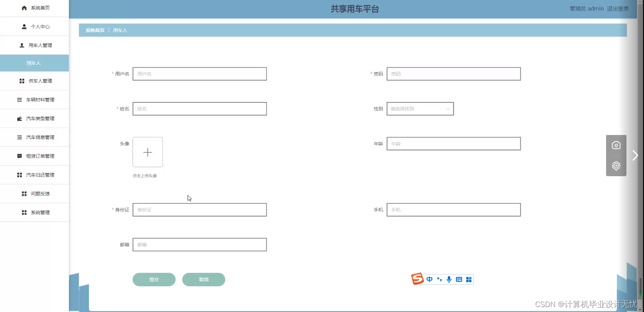This screenshot has height=312, width=644.
Task: Open the 性别 gender dropdown
Action: pyautogui.click(x=420, y=109)
